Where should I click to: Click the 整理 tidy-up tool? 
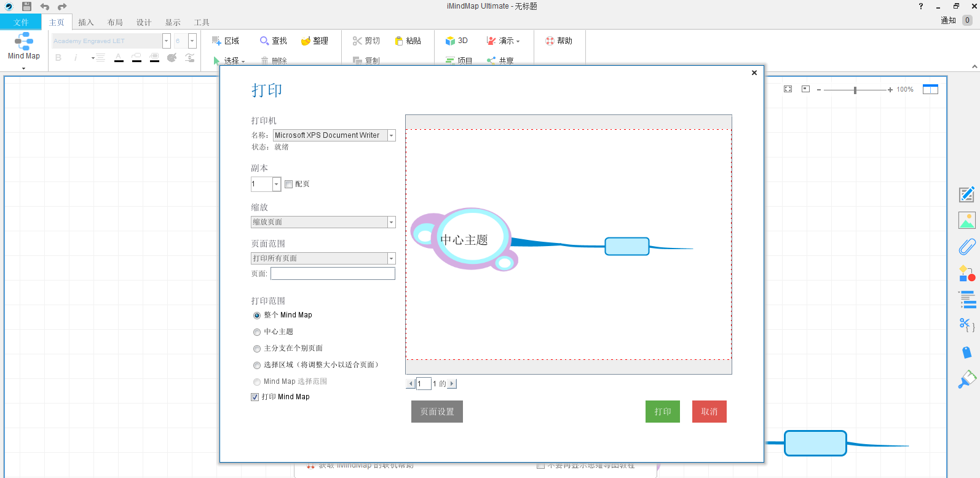[x=314, y=41]
